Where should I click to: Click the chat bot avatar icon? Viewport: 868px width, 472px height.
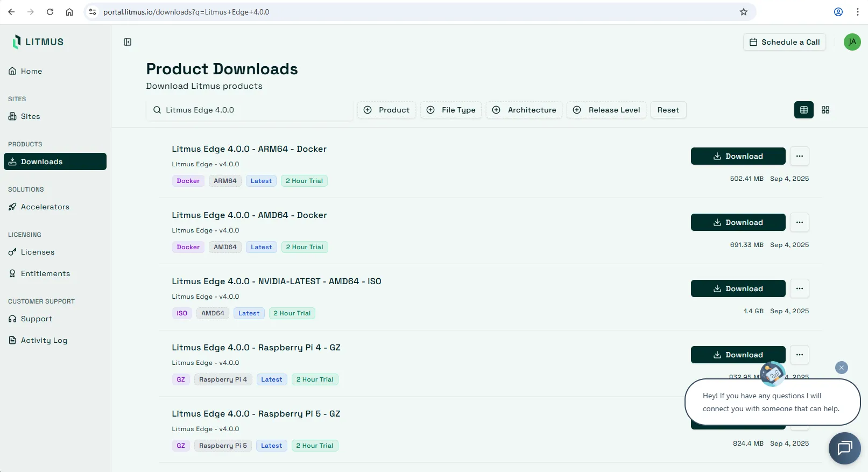[772, 374]
